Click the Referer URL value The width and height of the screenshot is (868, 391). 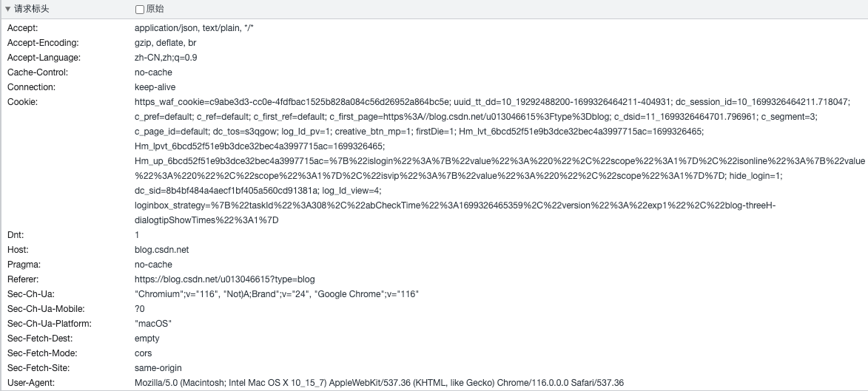[x=224, y=279]
